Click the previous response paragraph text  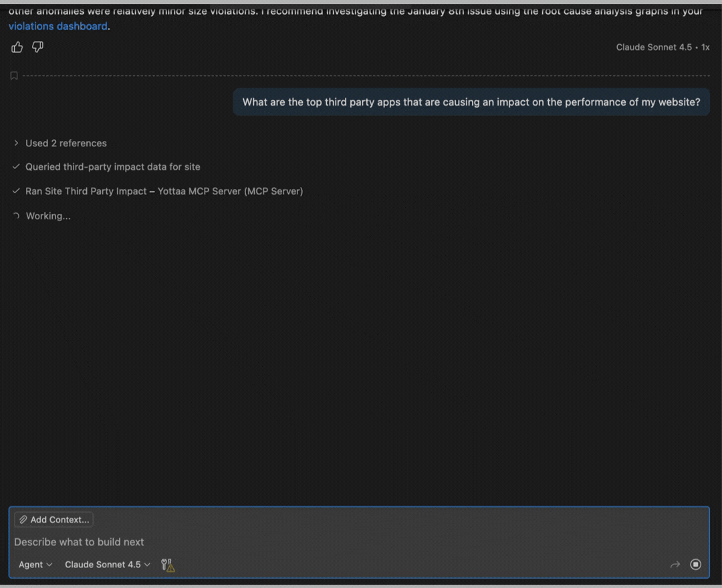coord(354,11)
